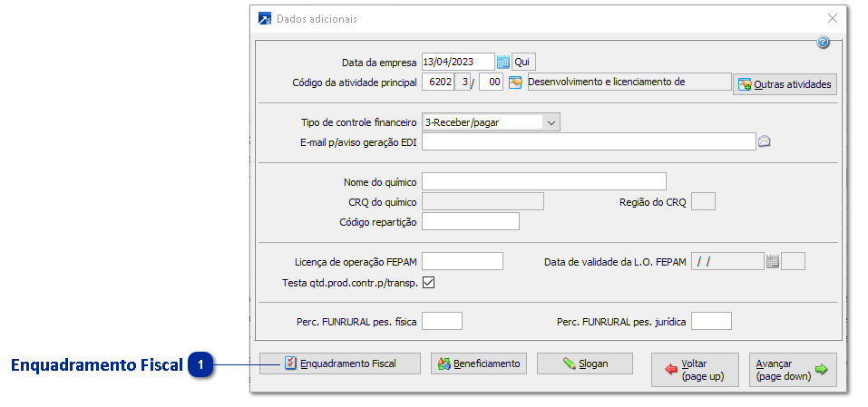Click the CRQ do químico field

[x=483, y=201]
